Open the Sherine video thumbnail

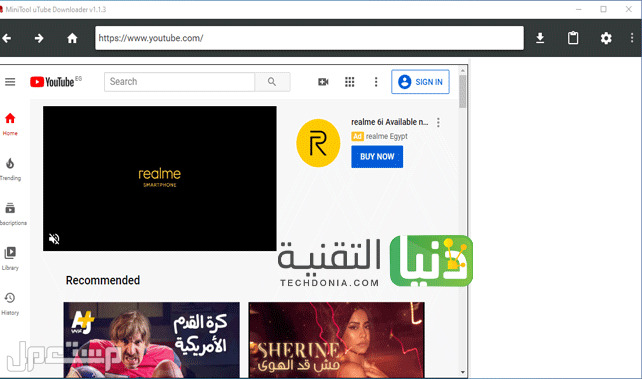tap(337, 340)
